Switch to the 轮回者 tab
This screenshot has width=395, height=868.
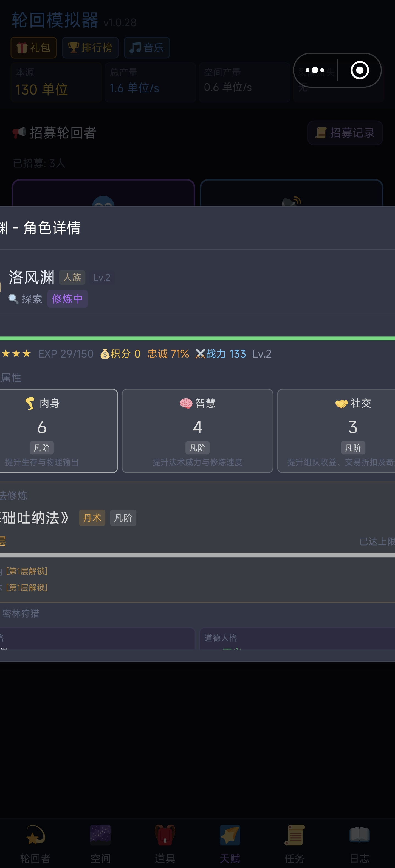pyautogui.click(x=35, y=844)
